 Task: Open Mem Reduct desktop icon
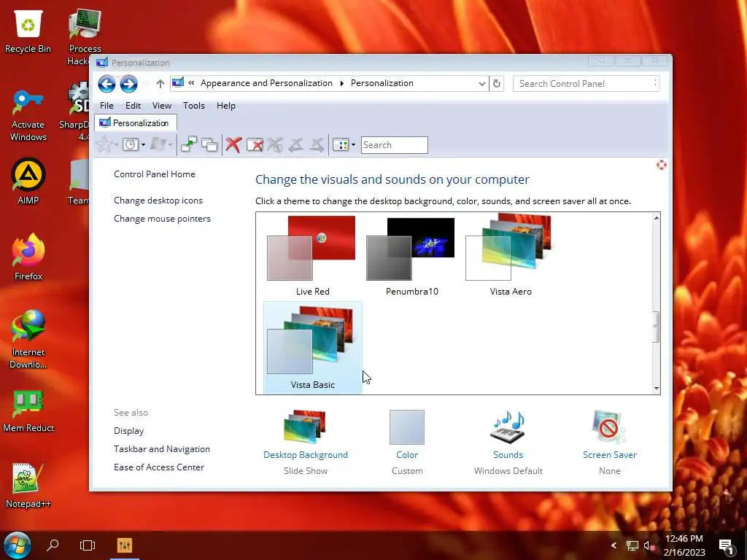tap(28, 411)
